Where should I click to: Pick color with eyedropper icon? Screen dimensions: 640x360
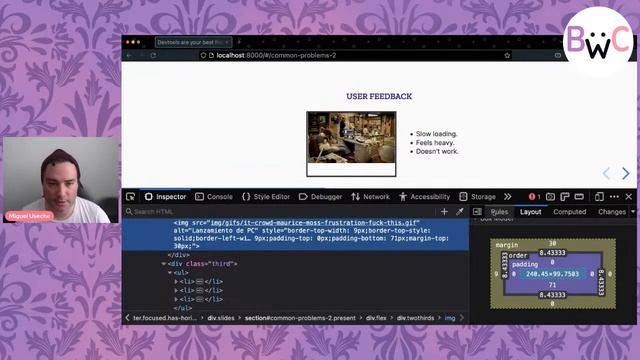[x=460, y=211]
